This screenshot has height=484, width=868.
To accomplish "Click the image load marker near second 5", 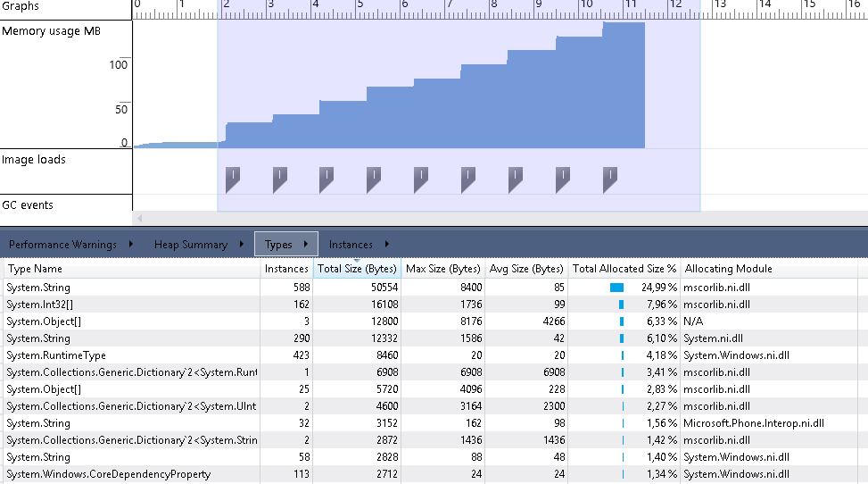I will coord(374,179).
